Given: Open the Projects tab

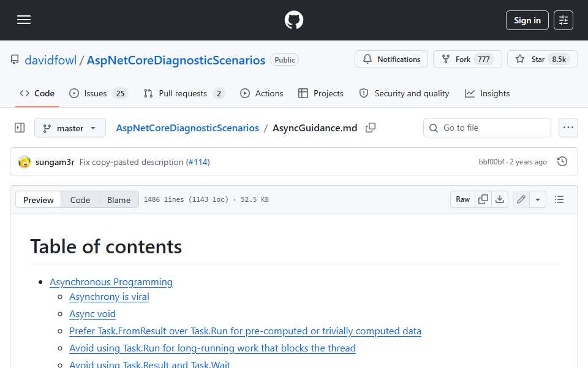Looking at the screenshot, I should pos(321,93).
